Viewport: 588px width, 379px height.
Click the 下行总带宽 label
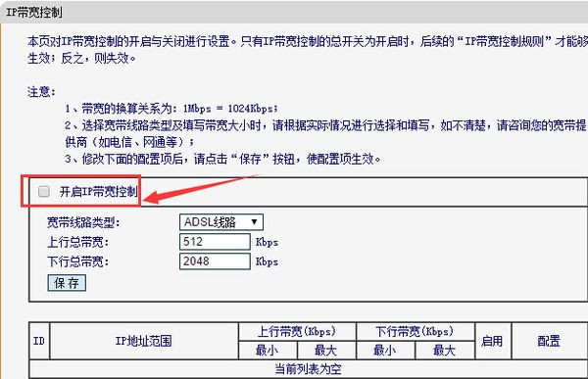77,261
